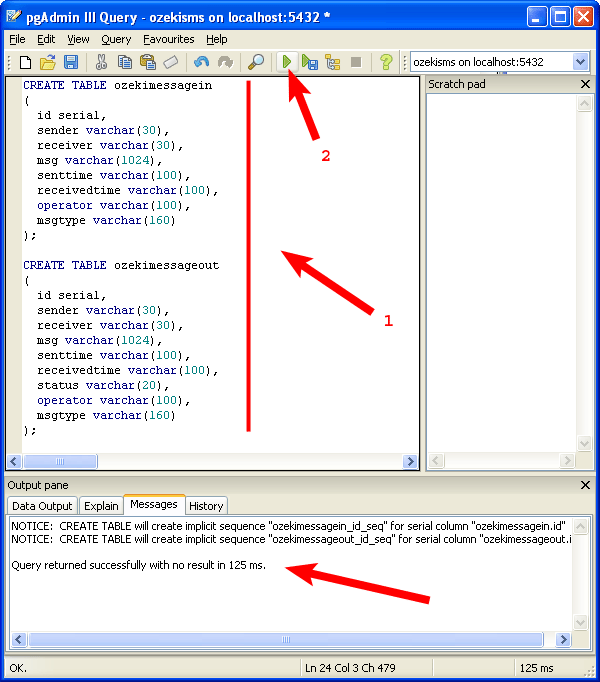Open a query file with folder icon
The image size is (600, 682).
click(x=48, y=63)
